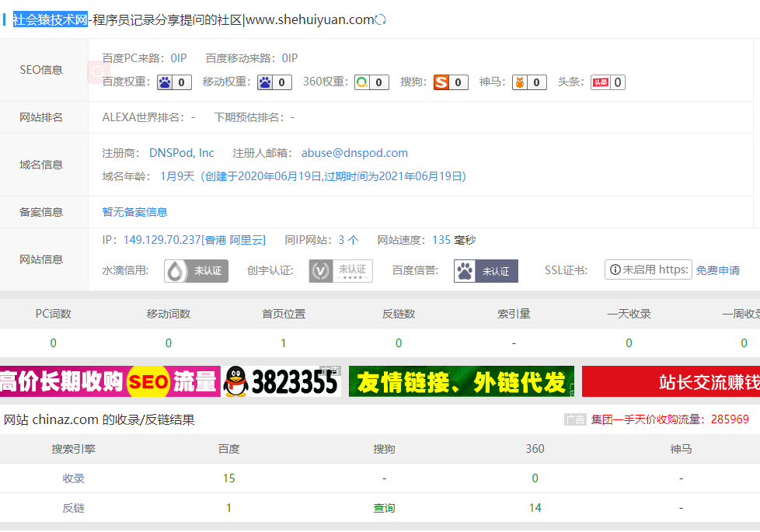Open the Toutiao weight badge

coord(608,82)
